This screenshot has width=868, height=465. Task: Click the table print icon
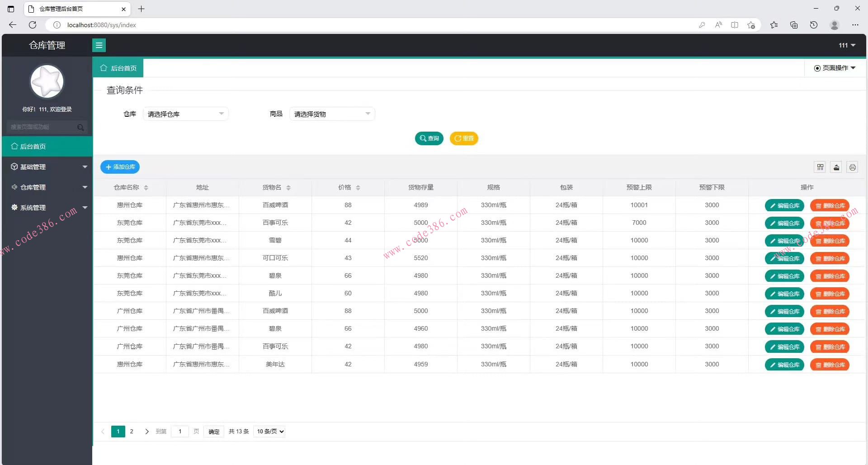(x=852, y=167)
